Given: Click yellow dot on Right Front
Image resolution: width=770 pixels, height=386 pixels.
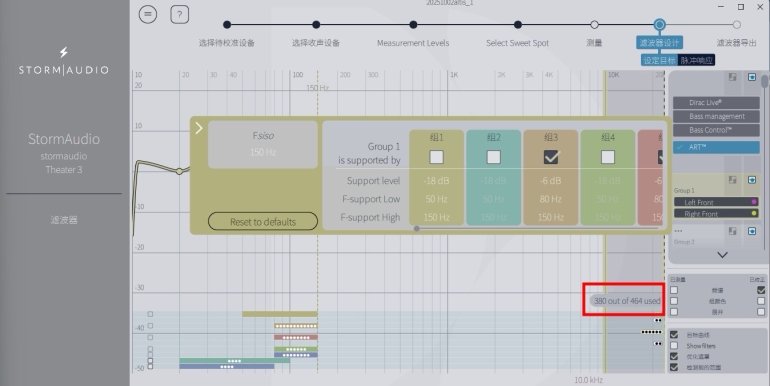Looking at the screenshot, I should pos(754,213).
